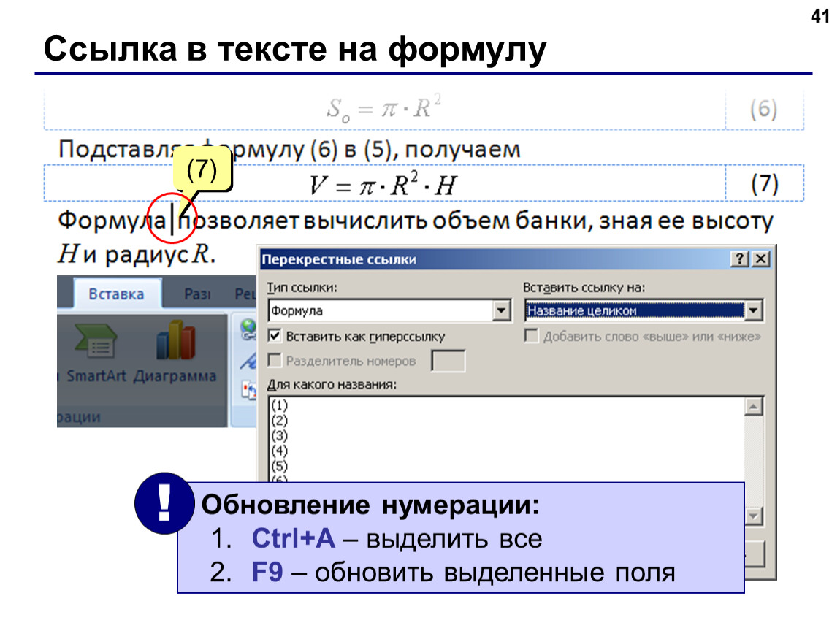Click the formula V = π·R²·H
Viewport: 840px width, 631px height.
pyautogui.click(x=383, y=185)
